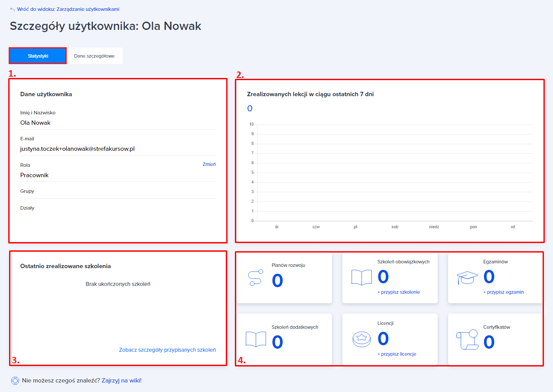Open the 'Zajrzyj na wiki!' link
553x392 pixels.
click(x=121, y=381)
